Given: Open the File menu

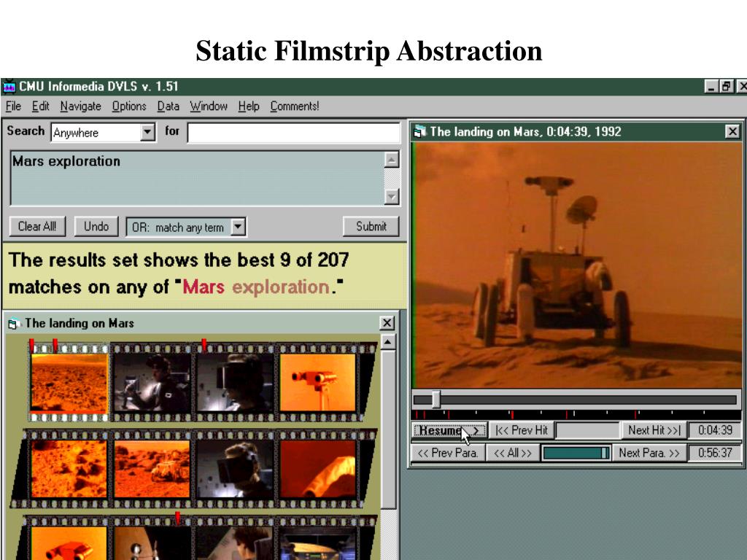Looking at the screenshot, I should 13,106.
